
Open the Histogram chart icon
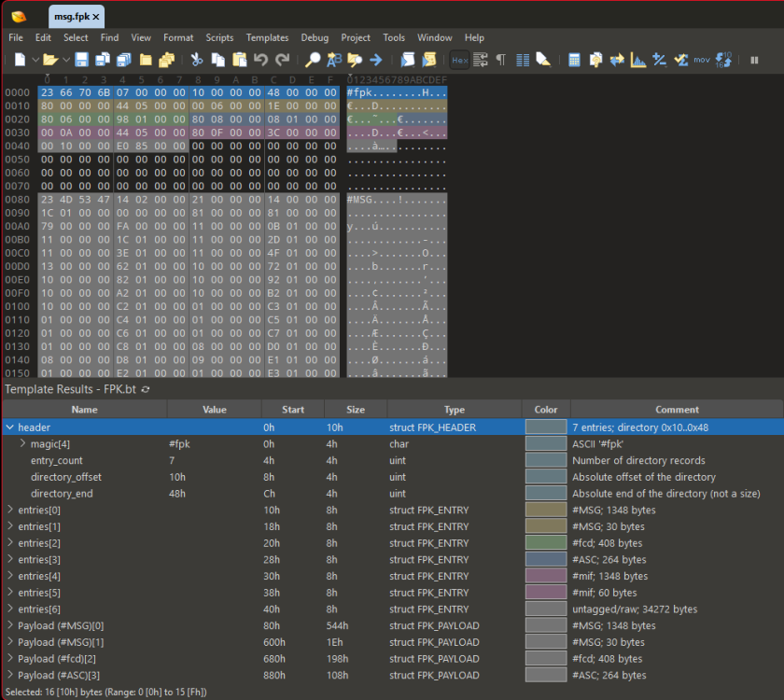(x=638, y=60)
